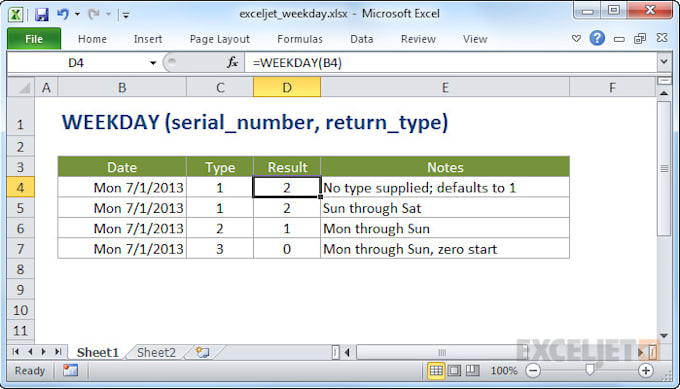
Task: Click the workbook minimize window icon
Action: point(619,39)
